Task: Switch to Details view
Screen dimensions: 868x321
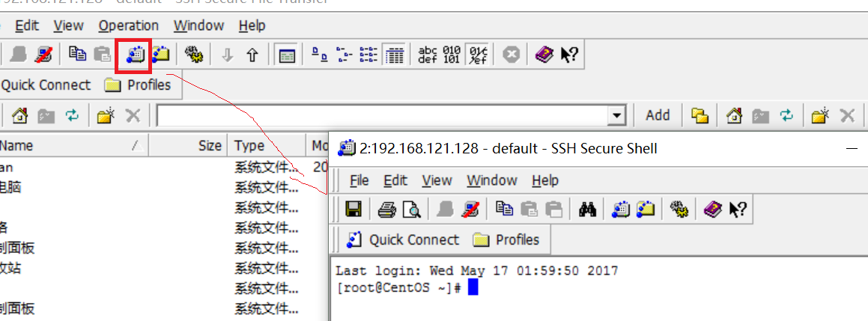Action: click(x=394, y=54)
